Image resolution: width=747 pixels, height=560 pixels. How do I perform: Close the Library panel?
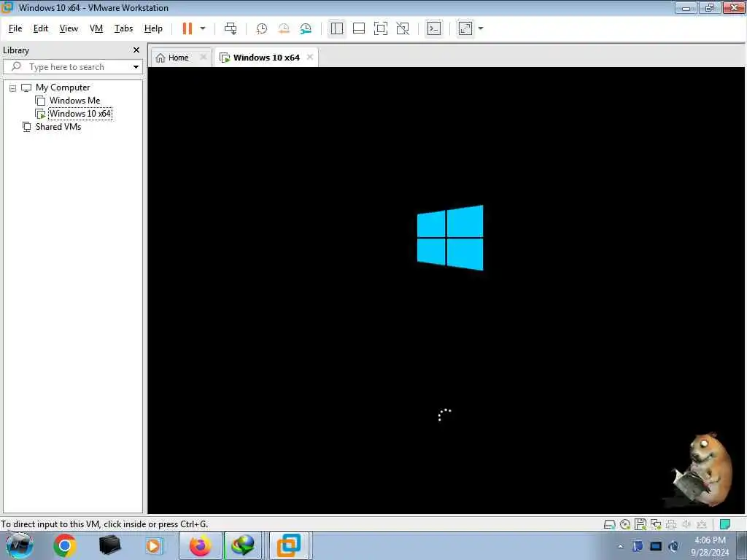pyautogui.click(x=136, y=50)
